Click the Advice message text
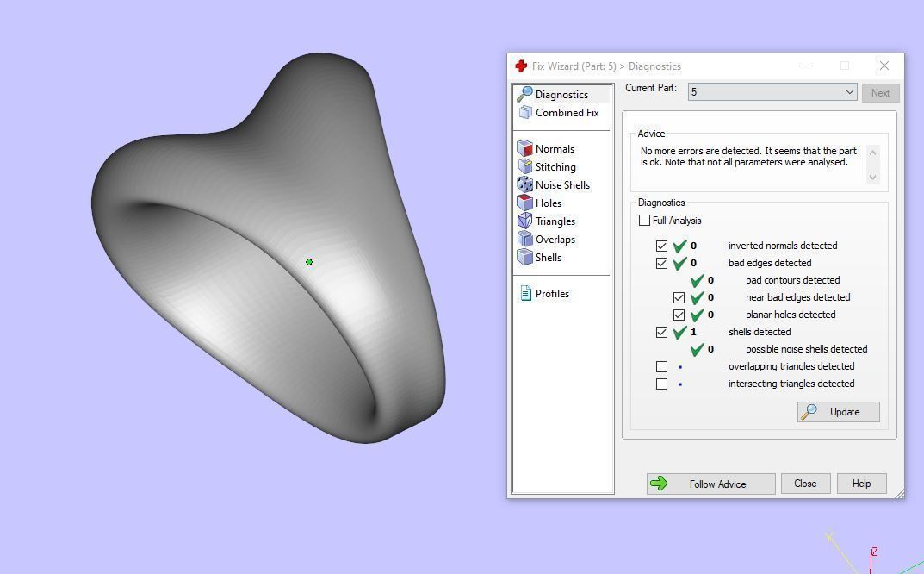This screenshot has width=924, height=574. [748, 156]
